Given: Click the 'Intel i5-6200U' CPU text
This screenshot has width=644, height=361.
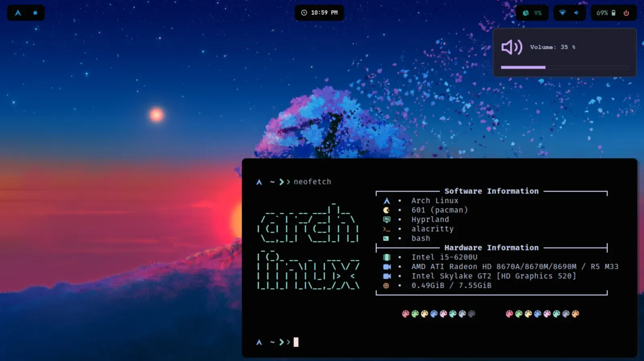Looking at the screenshot, I should [x=444, y=257].
